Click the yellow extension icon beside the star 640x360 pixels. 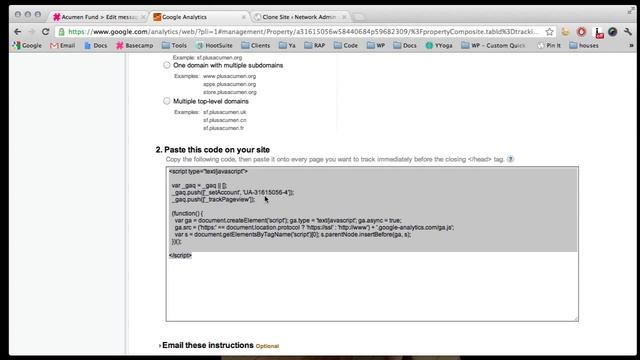point(565,32)
